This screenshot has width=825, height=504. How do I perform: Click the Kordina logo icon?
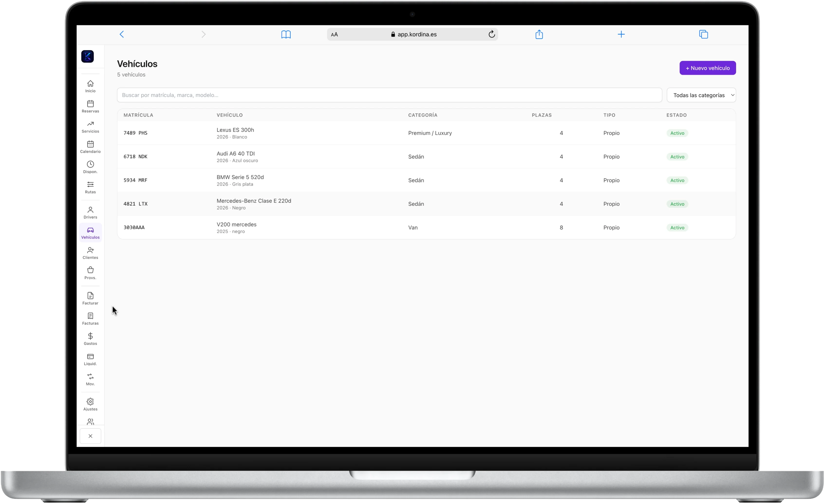click(x=87, y=56)
